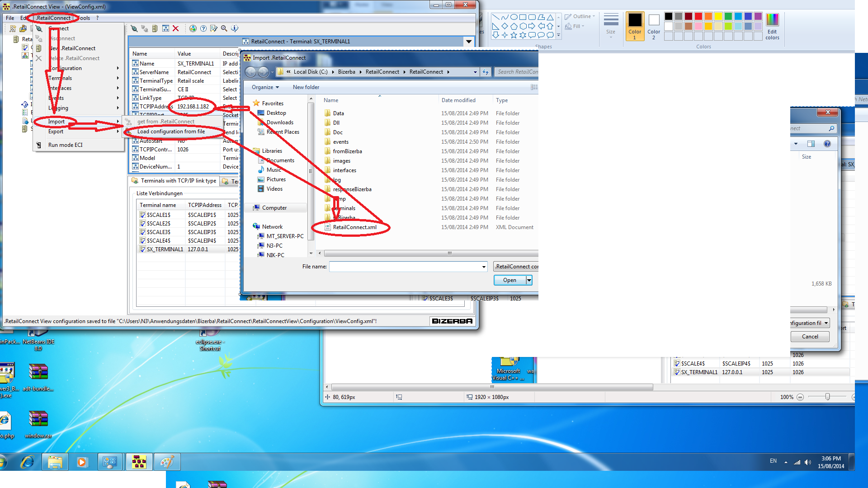Select RetailConnect.xml file in the list
This screenshot has width=868, height=488.
point(354,227)
